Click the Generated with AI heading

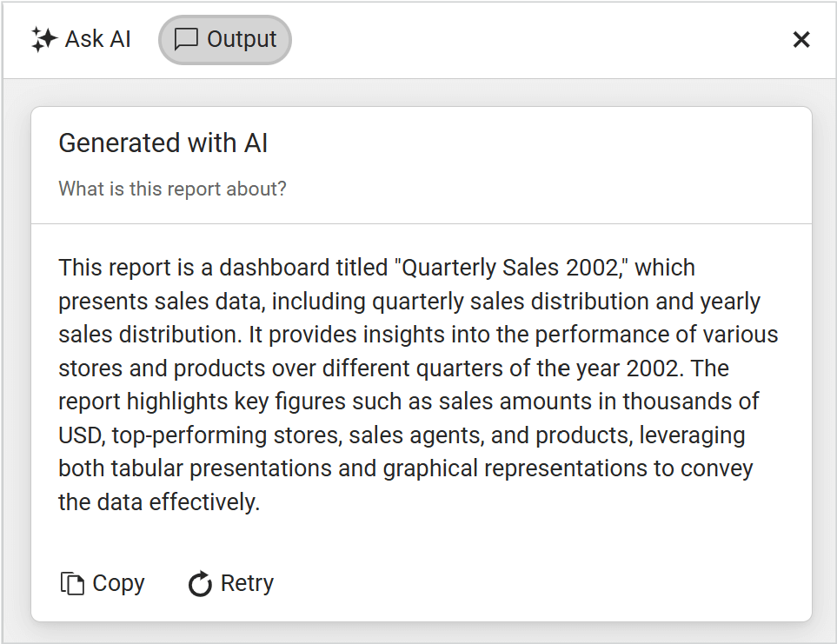coord(163,143)
